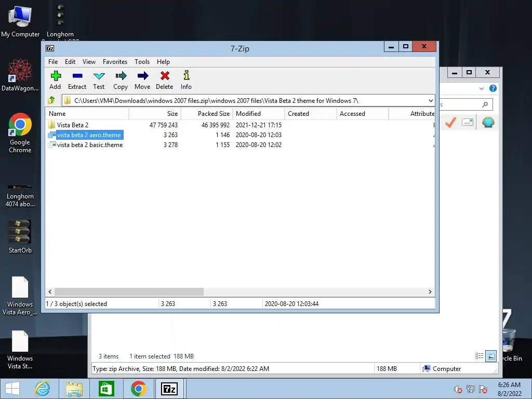Select Longhorn 4074 desktop icon
The height and width of the screenshot is (399, 532).
(20, 195)
